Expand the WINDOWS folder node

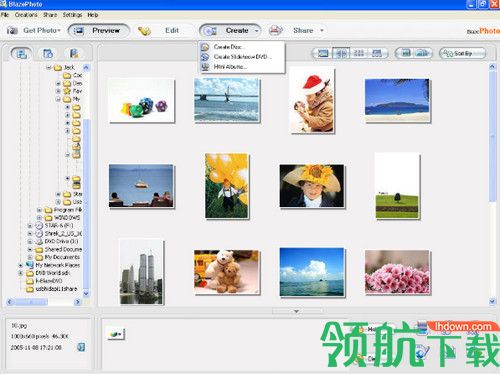[39, 218]
